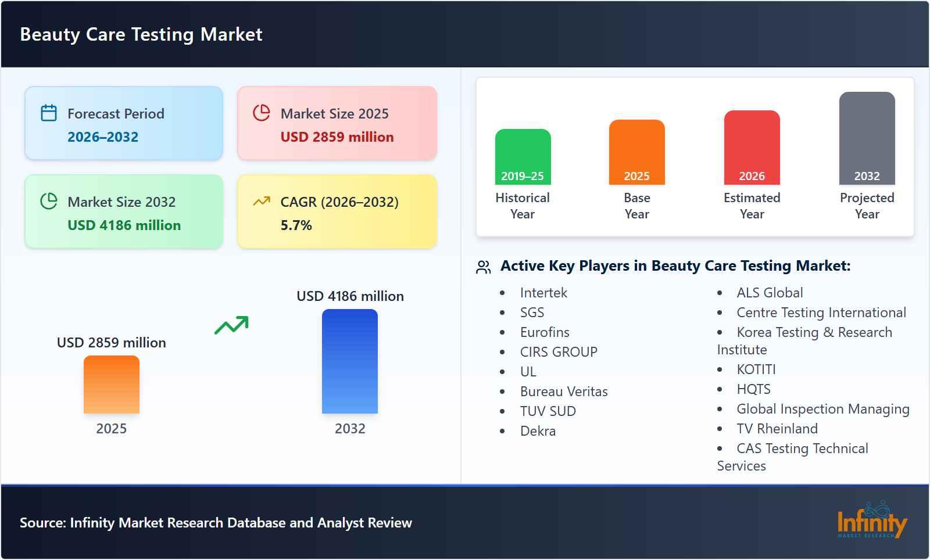This screenshot has width=930, height=560.
Task: Select the Market Size 2025 card
Action: (337, 123)
